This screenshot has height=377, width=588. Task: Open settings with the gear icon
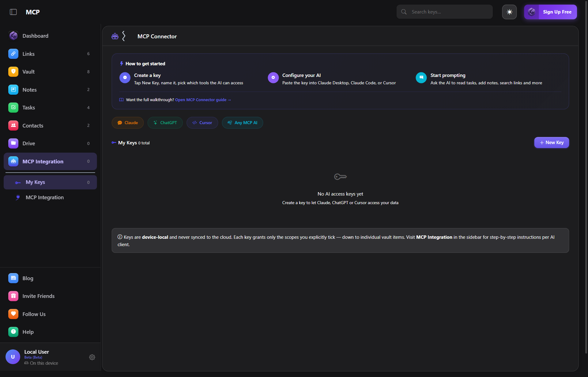[92, 357]
